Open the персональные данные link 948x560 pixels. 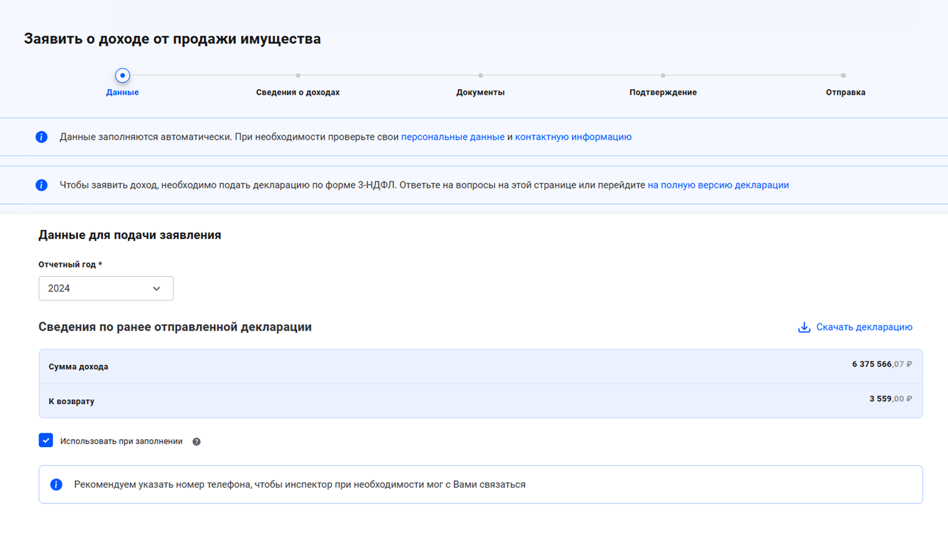[452, 137]
